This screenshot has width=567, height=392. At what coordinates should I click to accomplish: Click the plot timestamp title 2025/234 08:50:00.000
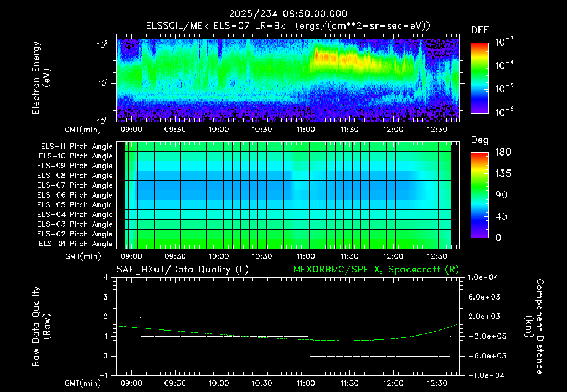coord(288,14)
